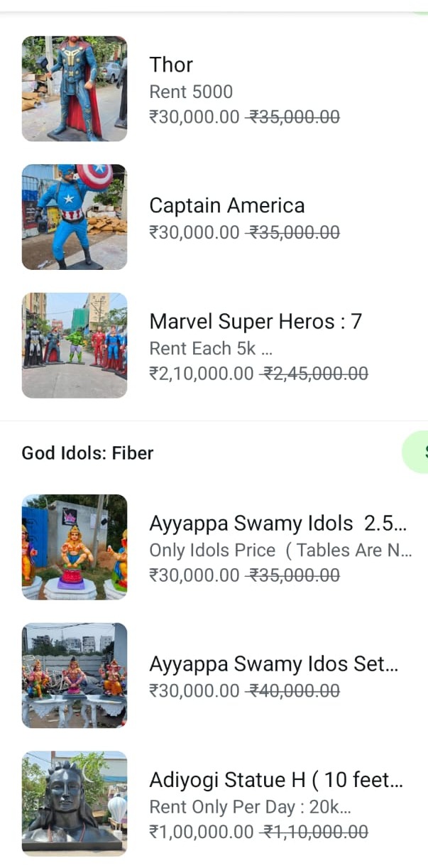428x868 pixels.
Task: Click the Rent 5000 description under Thor
Action: tap(191, 92)
